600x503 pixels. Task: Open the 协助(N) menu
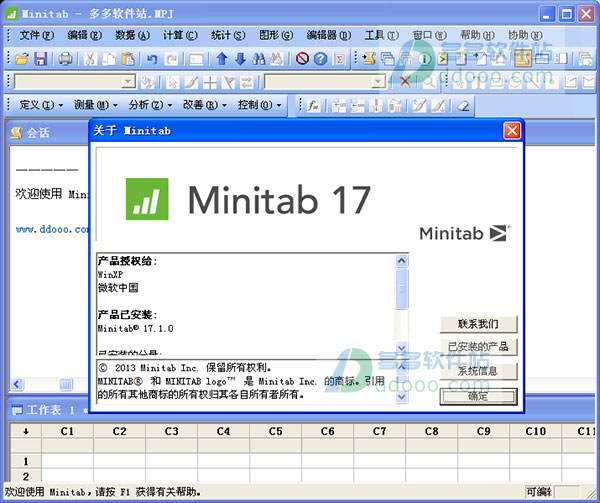525,35
